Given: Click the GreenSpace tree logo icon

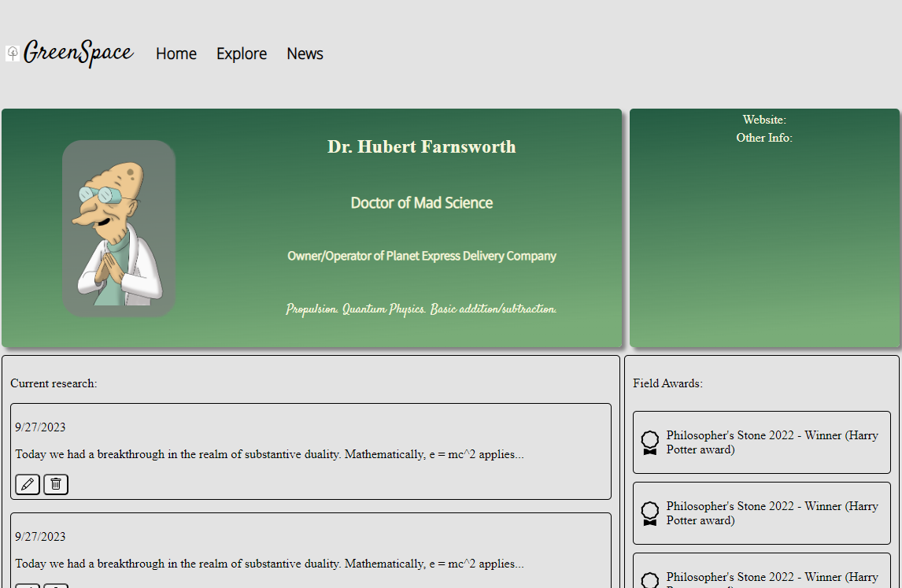Looking at the screenshot, I should coord(13,54).
